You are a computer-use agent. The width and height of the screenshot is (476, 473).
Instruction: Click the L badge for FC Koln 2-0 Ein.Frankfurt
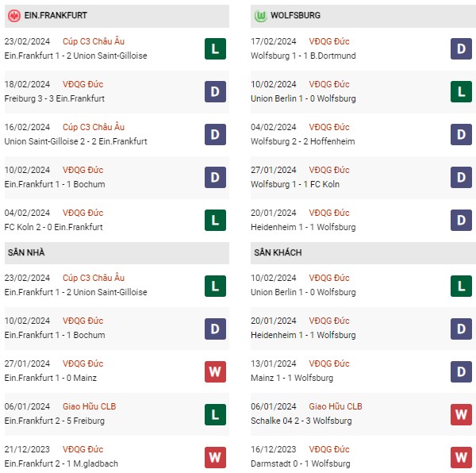215,220
